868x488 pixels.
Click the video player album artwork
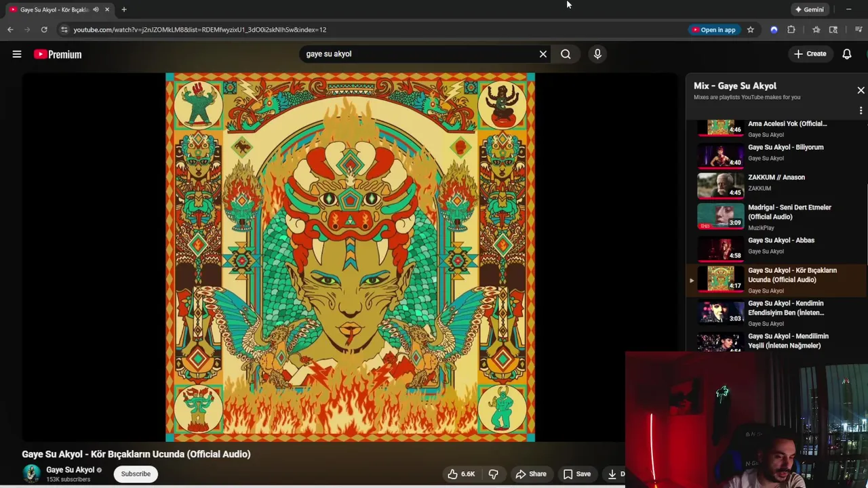[x=350, y=258]
